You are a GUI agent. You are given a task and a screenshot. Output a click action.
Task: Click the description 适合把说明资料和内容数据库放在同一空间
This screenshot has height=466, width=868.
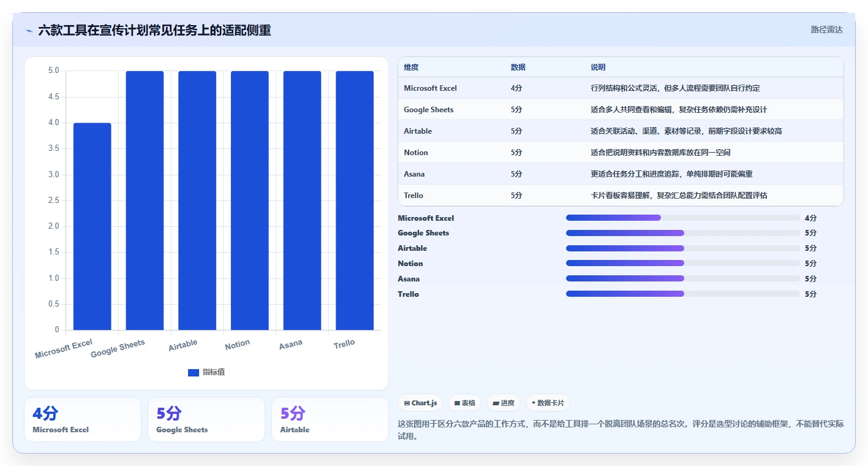[x=660, y=153]
